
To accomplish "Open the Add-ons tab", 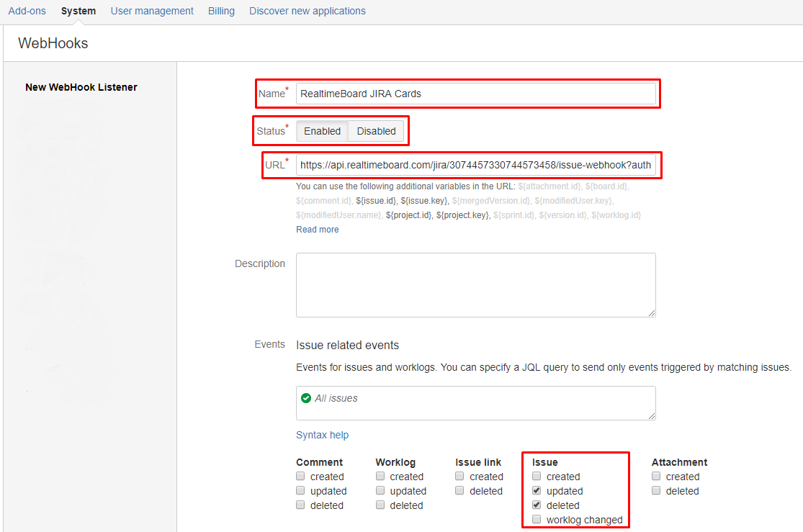I will click(x=27, y=11).
